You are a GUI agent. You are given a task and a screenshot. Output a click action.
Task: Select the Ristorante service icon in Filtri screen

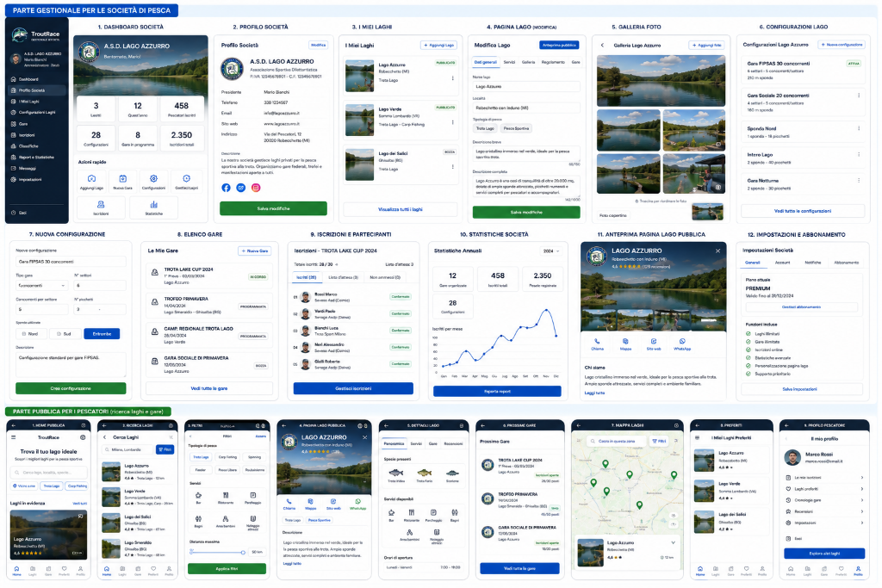coord(226,495)
